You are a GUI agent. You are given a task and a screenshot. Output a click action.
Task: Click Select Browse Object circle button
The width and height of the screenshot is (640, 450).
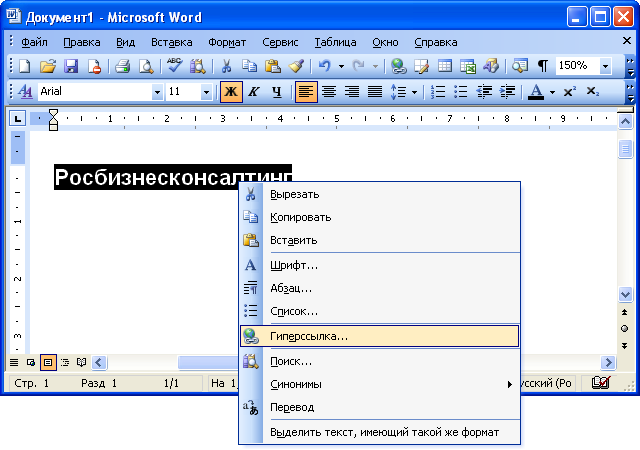[x=624, y=329]
